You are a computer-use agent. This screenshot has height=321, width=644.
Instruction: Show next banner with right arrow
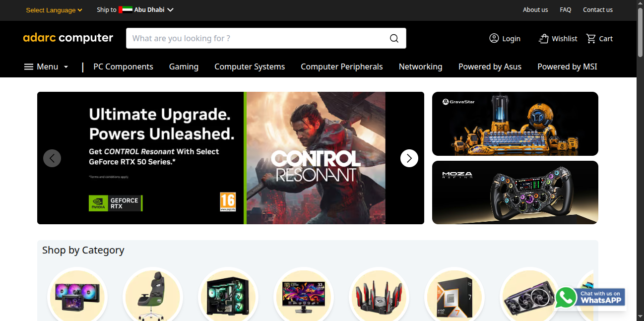pos(409,158)
